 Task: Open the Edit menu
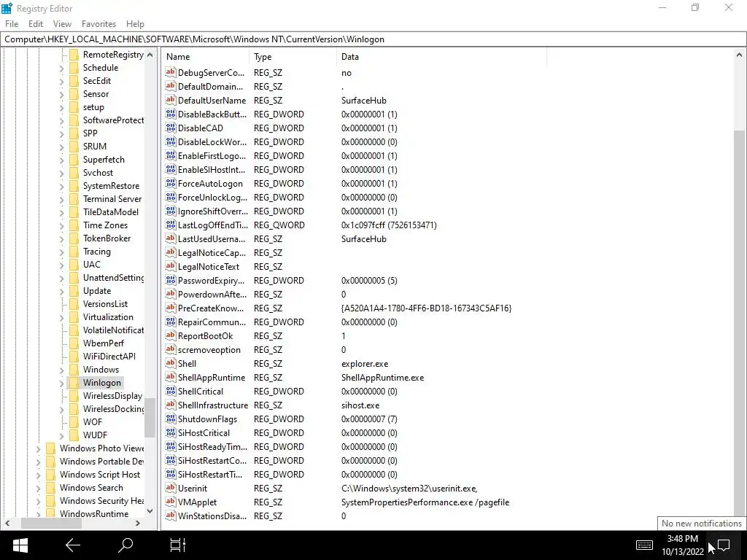click(36, 24)
